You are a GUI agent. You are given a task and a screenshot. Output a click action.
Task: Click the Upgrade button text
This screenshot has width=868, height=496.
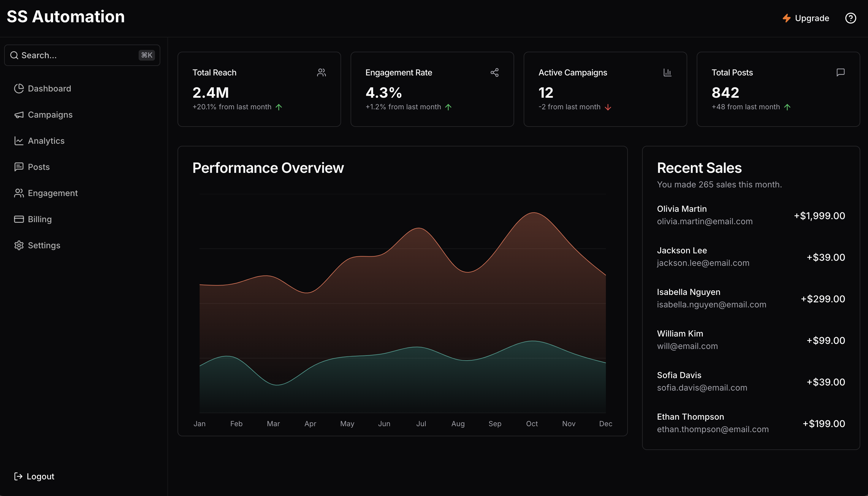pyautogui.click(x=812, y=18)
